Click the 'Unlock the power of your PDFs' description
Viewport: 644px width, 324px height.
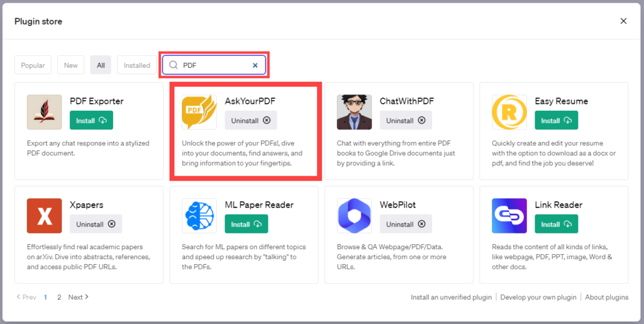tap(242, 153)
